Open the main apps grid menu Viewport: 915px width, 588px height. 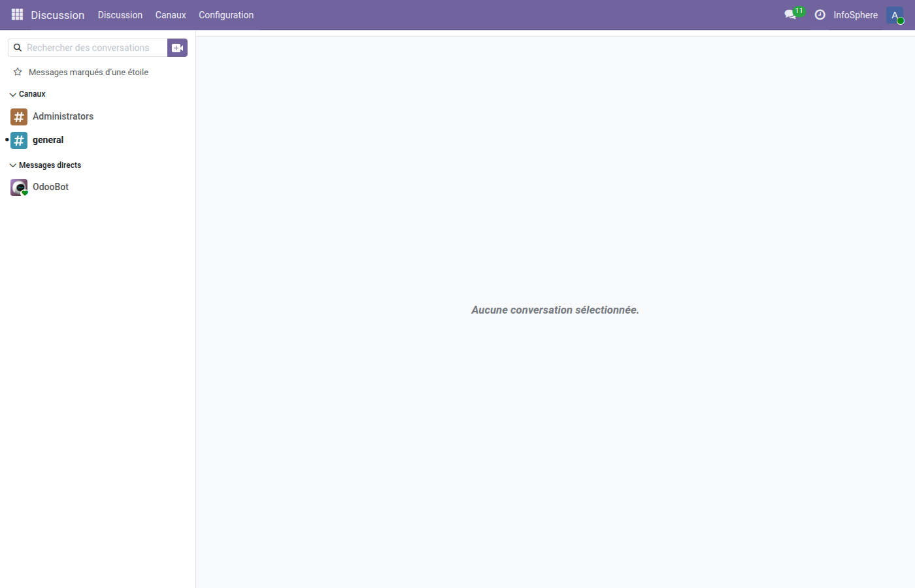(x=17, y=14)
